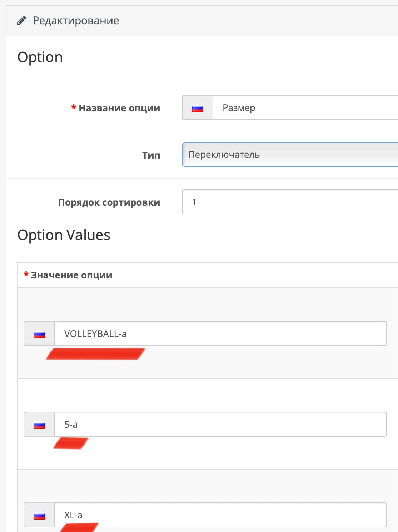The height and width of the screenshot is (532, 398).
Task: Click the flag icon next to XL-a
Action: [39, 515]
